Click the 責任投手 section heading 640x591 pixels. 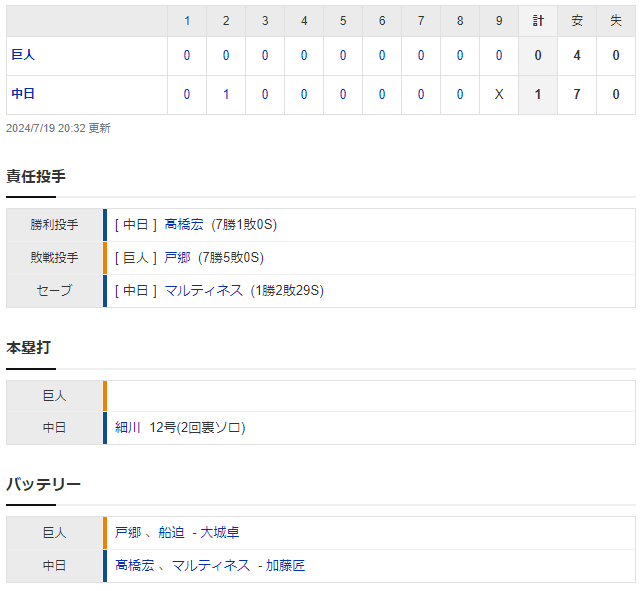(x=36, y=176)
